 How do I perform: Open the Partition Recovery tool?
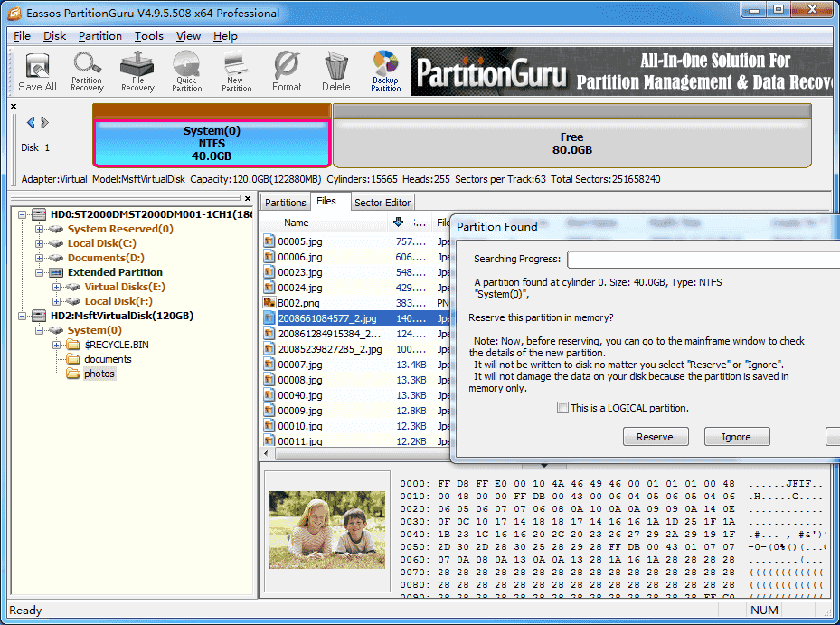[87, 71]
